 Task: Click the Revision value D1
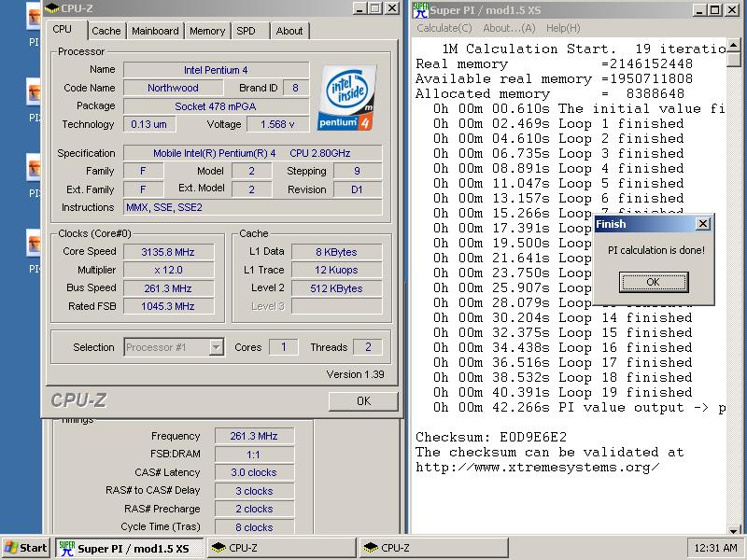point(358,189)
